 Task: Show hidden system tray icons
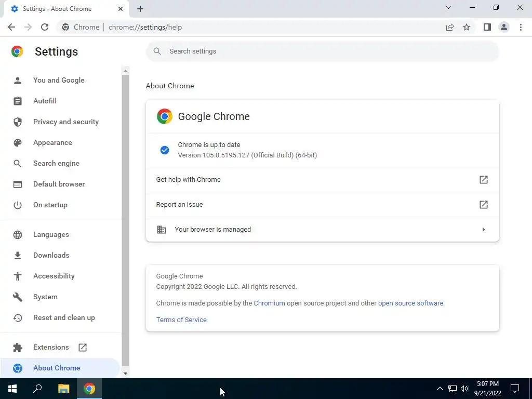440,389
